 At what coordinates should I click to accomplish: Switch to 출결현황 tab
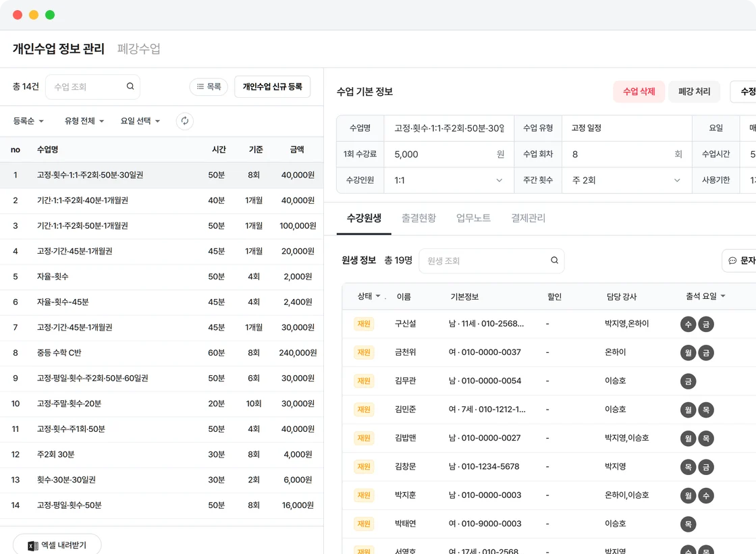pos(418,218)
